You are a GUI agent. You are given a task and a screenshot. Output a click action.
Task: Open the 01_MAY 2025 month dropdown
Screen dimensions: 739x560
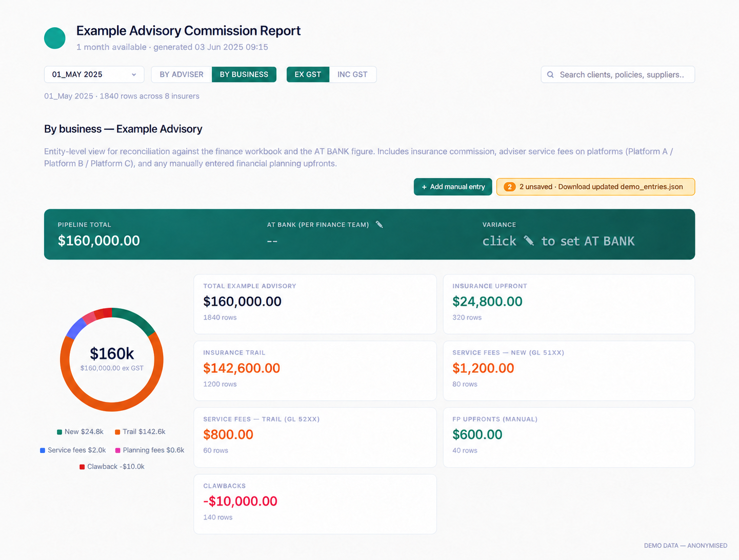click(x=94, y=74)
